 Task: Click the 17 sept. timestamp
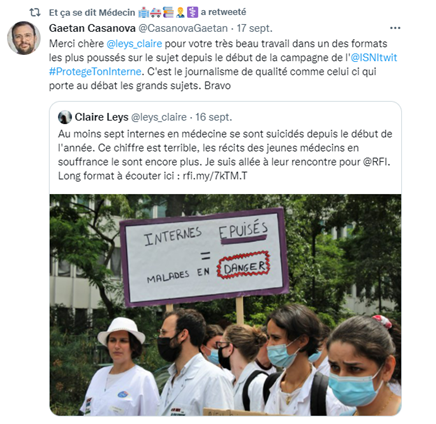[254, 28]
